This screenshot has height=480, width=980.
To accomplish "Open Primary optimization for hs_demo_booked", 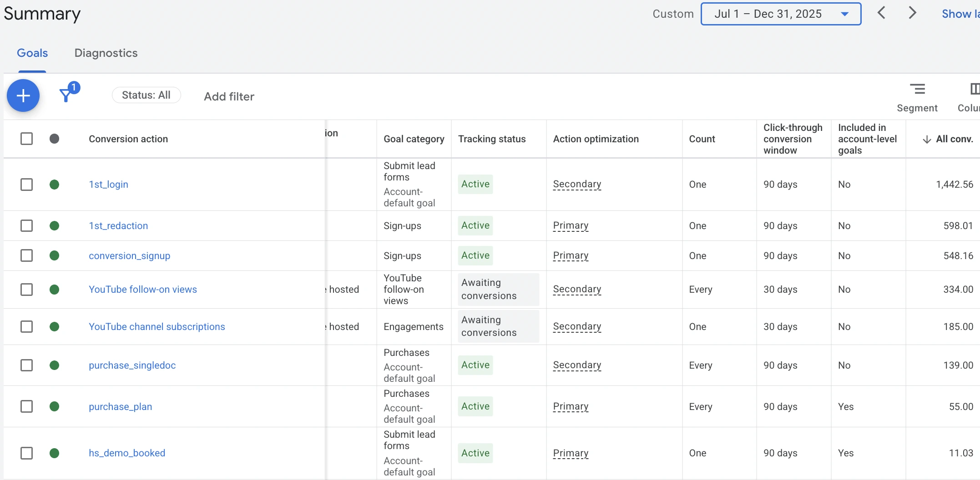I will coord(571,453).
